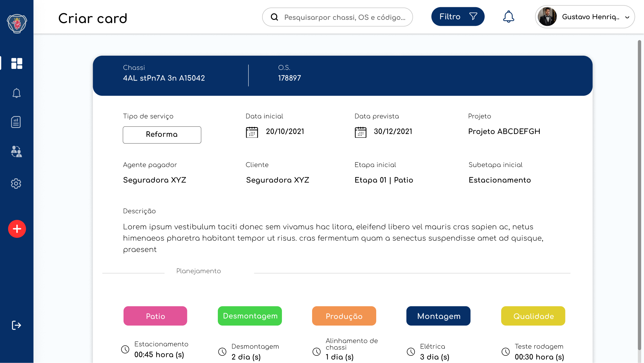Click the vertical page scrollbar
The width and height of the screenshot is (644, 363).
(x=639, y=195)
